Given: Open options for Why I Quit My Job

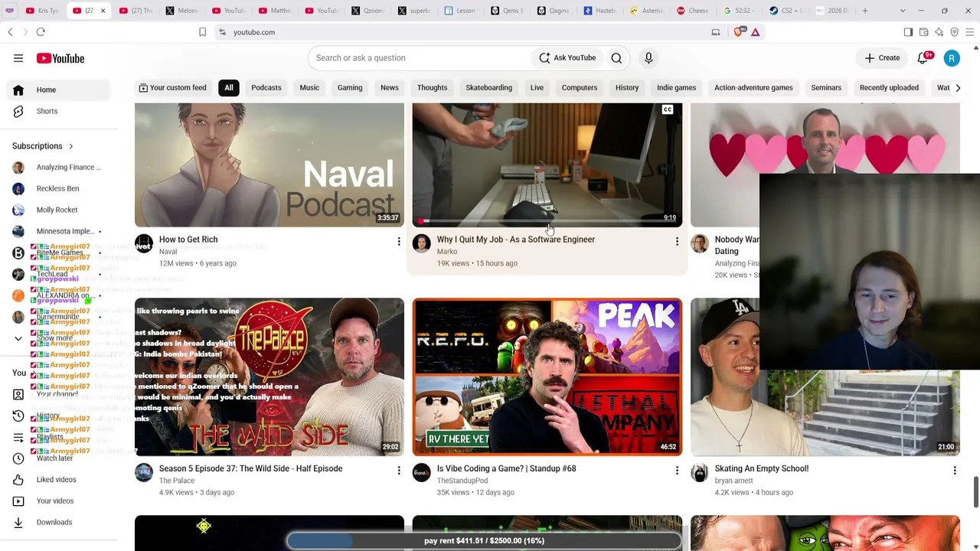Looking at the screenshot, I should point(677,242).
